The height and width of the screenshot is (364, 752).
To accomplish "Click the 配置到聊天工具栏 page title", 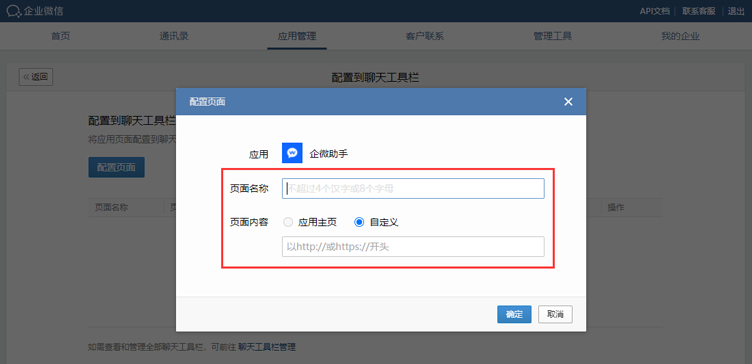I will tap(376, 77).
